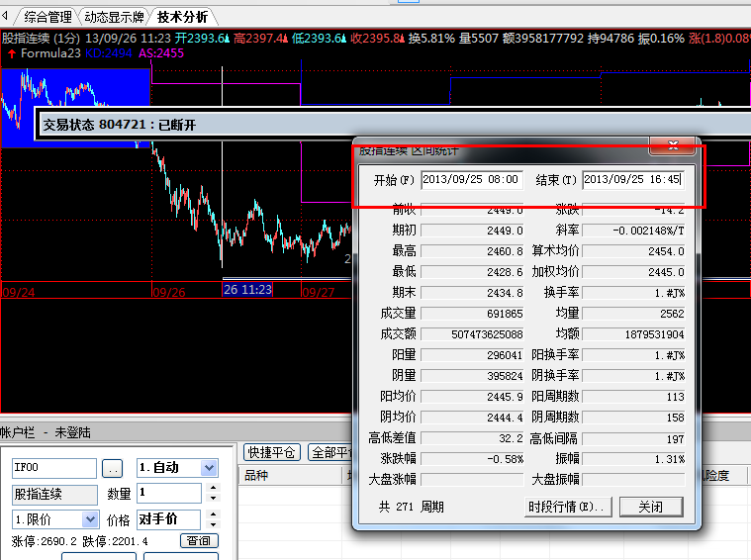Screen dimensions: 751x560
Task: Click the tab scroll left arrow
Action: 8,17
